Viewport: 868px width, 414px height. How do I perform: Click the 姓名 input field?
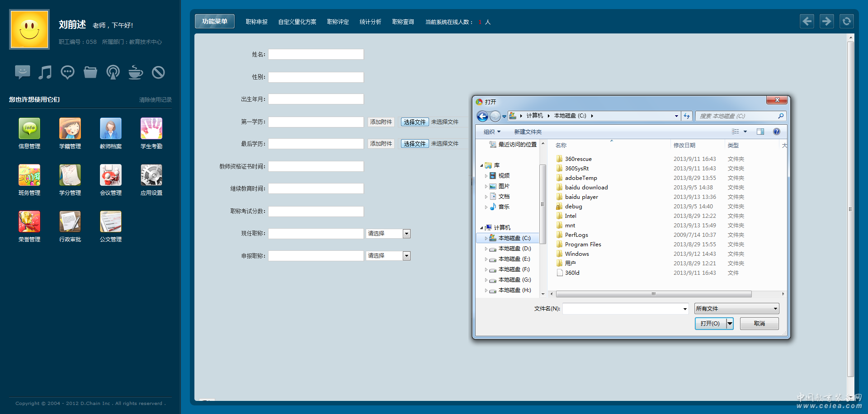click(316, 54)
